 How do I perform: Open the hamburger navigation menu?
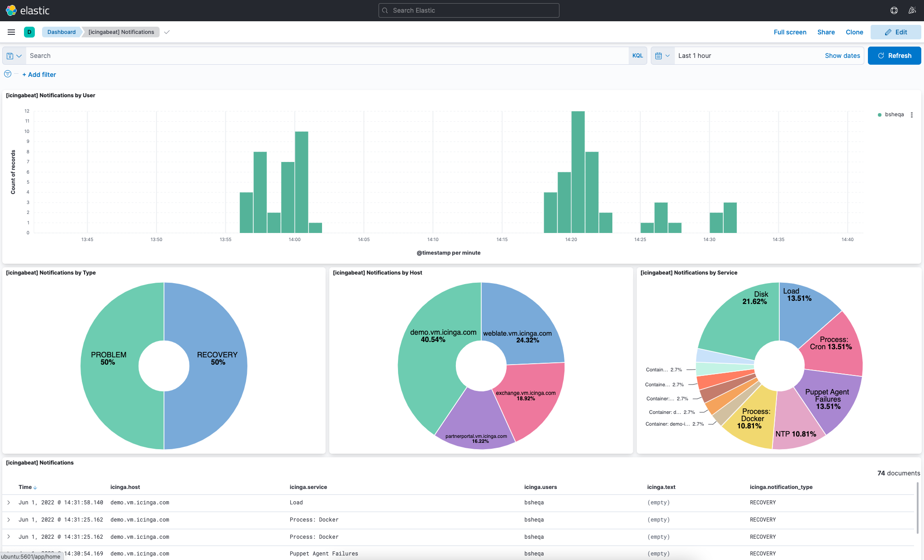click(11, 32)
